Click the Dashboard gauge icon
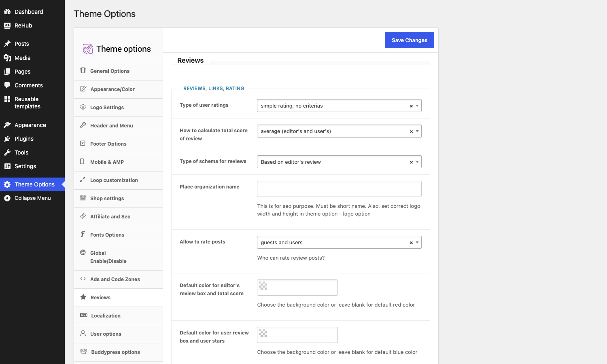 tap(7, 12)
